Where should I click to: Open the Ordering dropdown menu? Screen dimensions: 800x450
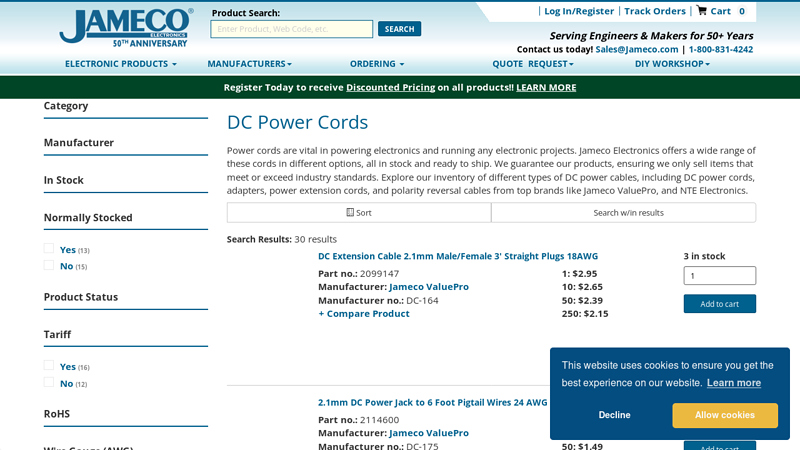click(x=377, y=64)
